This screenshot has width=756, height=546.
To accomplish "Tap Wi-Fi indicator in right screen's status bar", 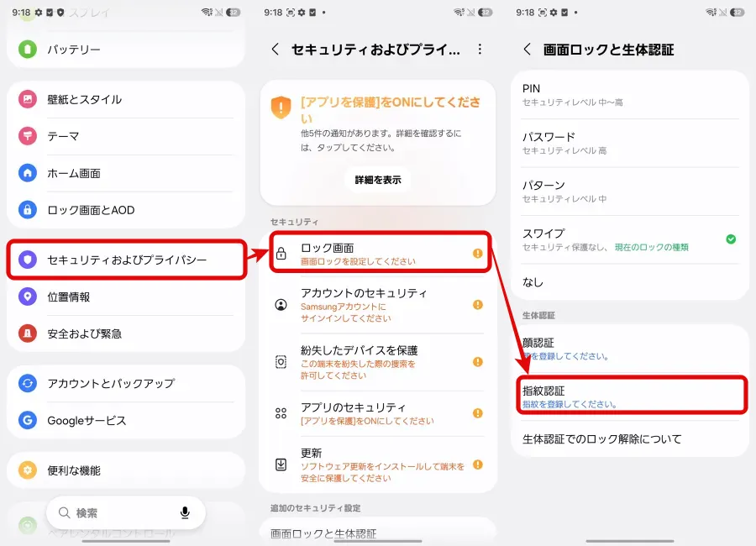I will [x=711, y=13].
